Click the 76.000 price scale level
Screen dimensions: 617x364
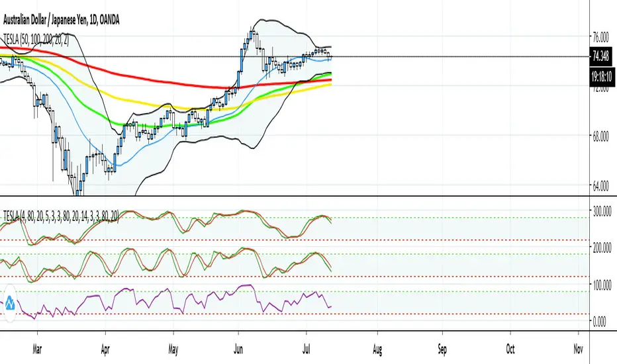coord(601,37)
